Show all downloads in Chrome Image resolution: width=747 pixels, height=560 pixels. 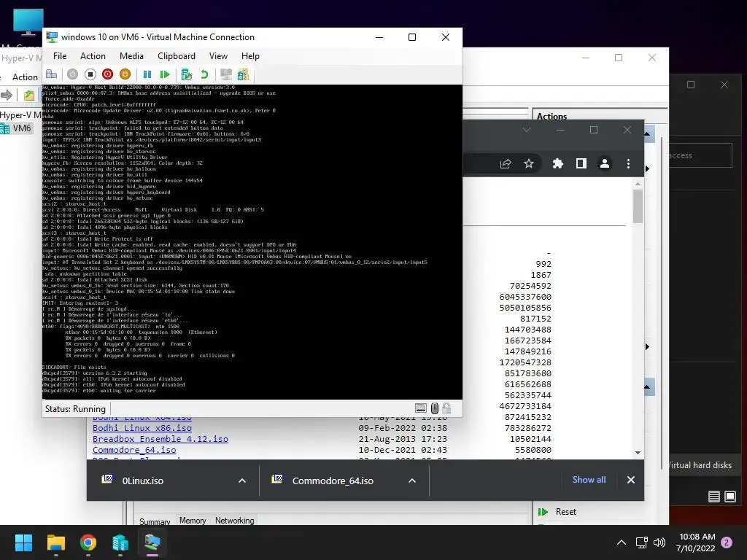[x=589, y=480]
